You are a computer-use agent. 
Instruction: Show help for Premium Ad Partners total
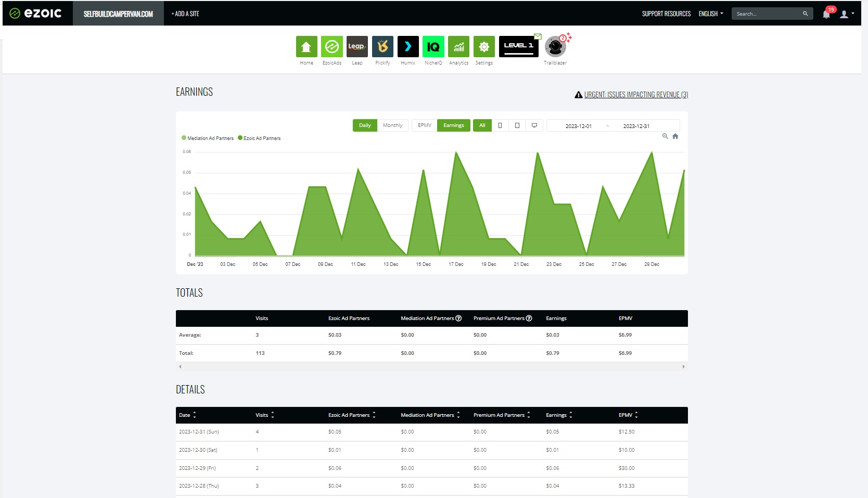529,318
